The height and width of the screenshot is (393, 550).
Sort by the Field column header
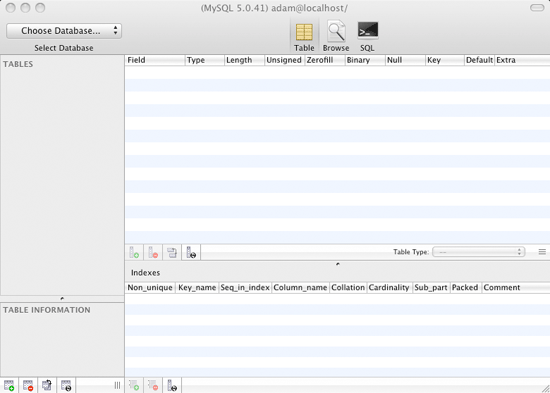[x=155, y=60]
